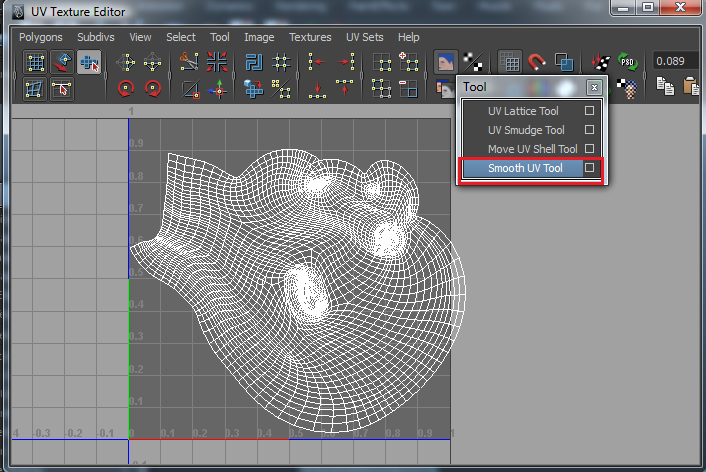Open the Textures menu
This screenshot has height=472, width=706.
pos(310,37)
